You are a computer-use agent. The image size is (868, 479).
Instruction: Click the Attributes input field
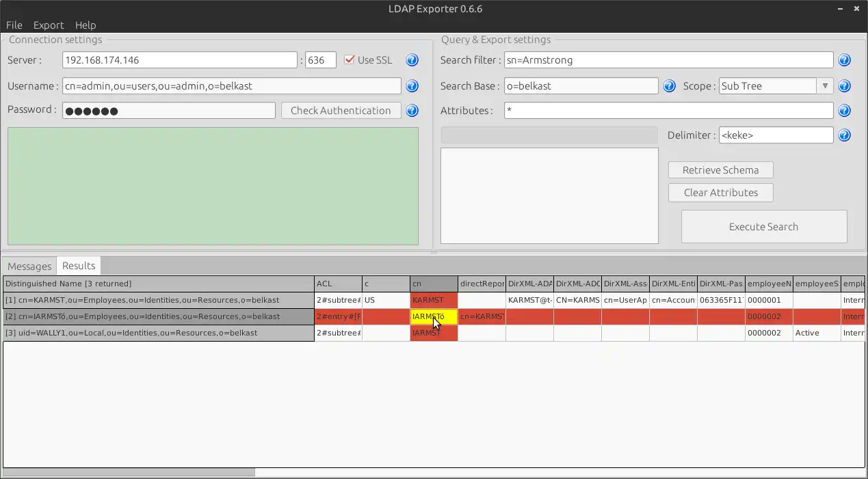pos(669,111)
